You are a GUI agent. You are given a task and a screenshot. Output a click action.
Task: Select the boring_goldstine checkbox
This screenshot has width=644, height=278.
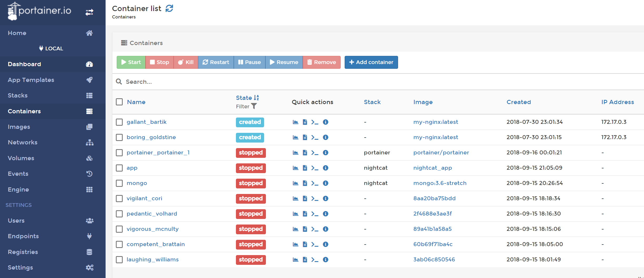point(119,137)
